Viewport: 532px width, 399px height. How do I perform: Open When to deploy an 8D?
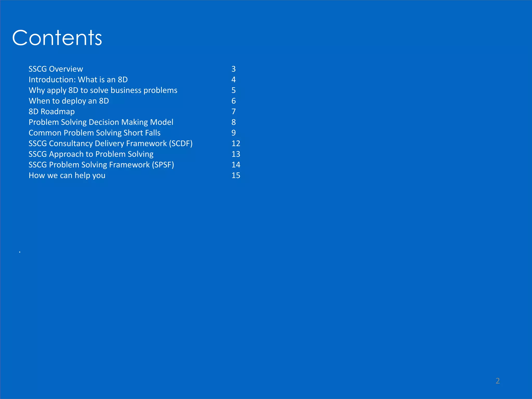pos(69,101)
